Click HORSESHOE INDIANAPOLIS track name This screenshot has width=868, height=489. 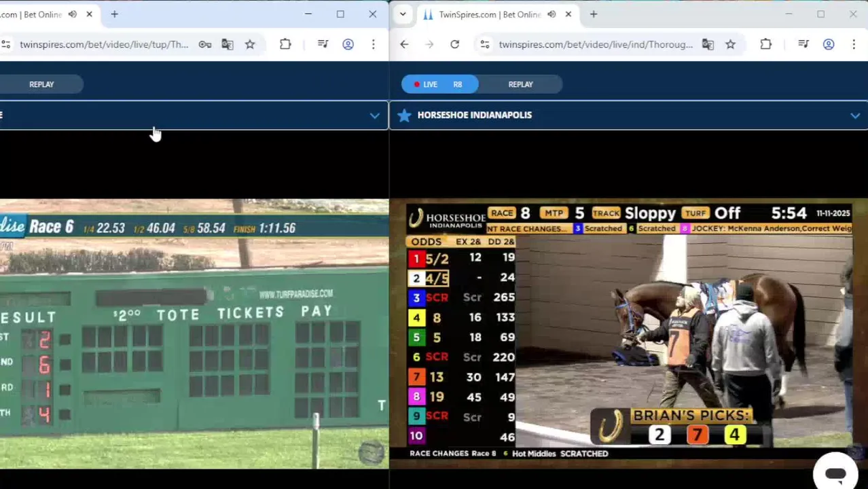click(474, 115)
